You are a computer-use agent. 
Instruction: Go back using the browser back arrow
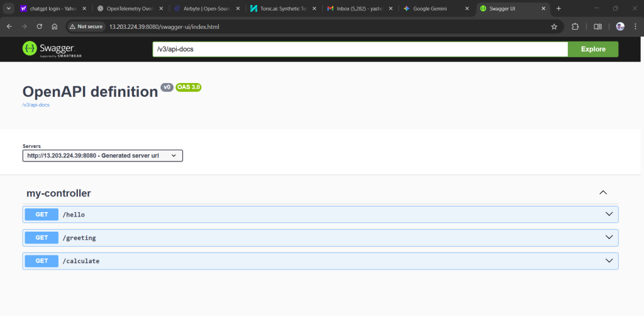pyautogui.click(x=9, y=26)
